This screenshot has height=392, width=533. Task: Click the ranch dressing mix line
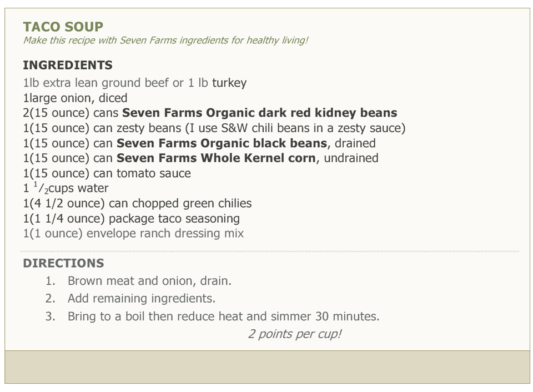(x=133, y=234)
